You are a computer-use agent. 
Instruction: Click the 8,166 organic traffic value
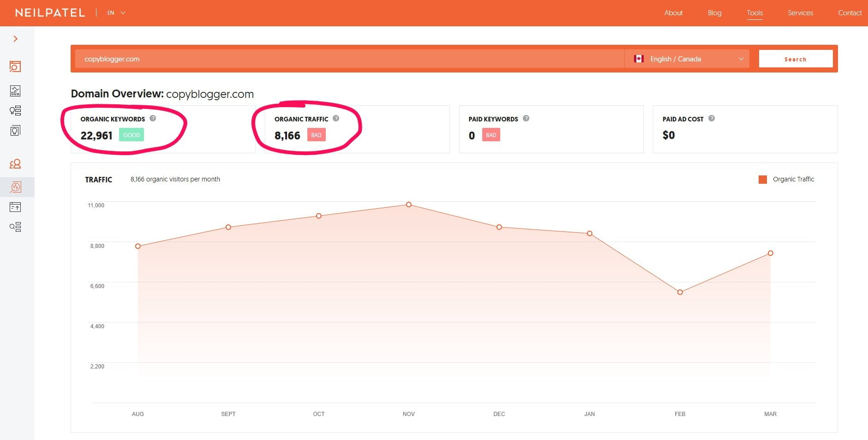[x=287, y=136]
